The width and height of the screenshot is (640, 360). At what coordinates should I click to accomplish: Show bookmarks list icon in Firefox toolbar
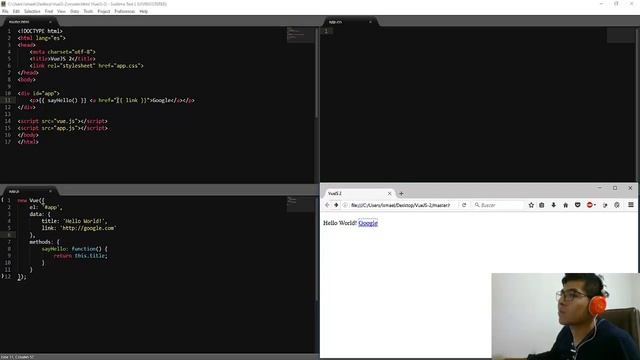click(x=542, y=205)
